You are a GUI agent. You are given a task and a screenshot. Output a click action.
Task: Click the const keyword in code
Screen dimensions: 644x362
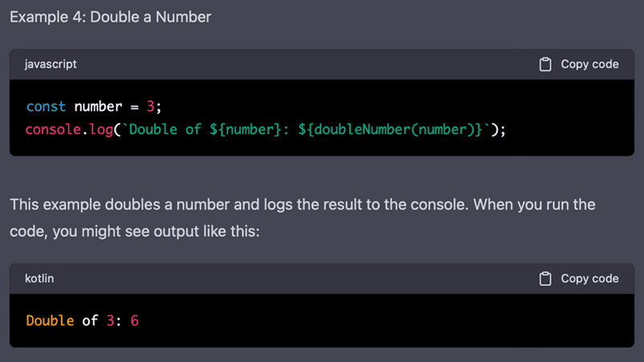tap(46, 107)
